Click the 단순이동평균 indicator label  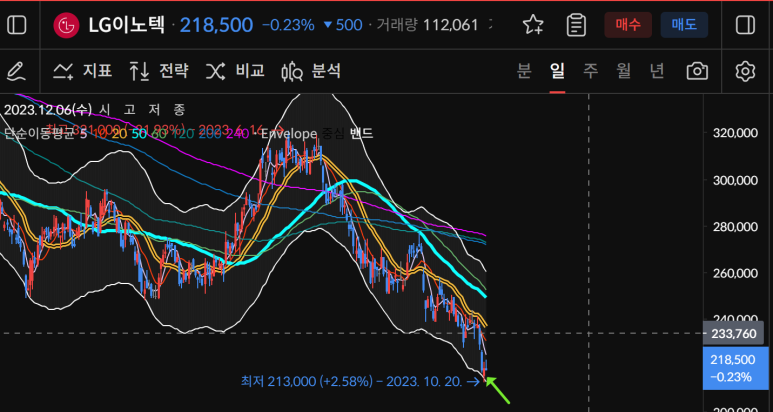tap(38, 134)
